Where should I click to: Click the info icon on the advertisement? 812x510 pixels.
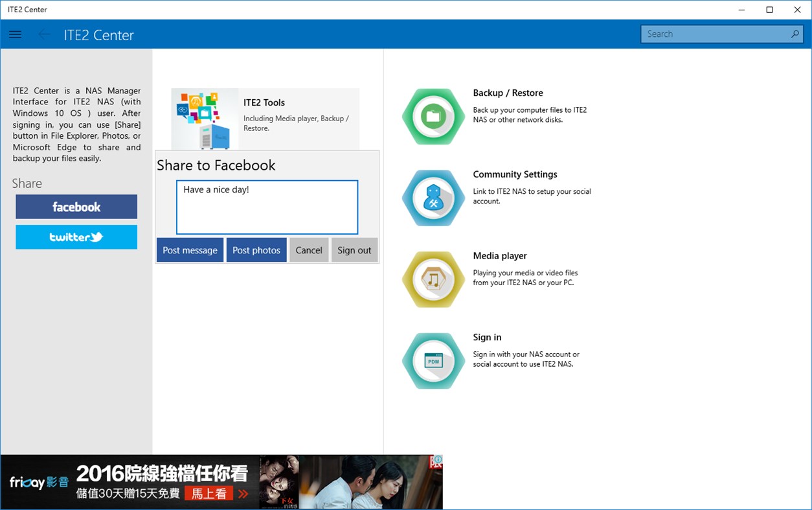coord(438,459)
